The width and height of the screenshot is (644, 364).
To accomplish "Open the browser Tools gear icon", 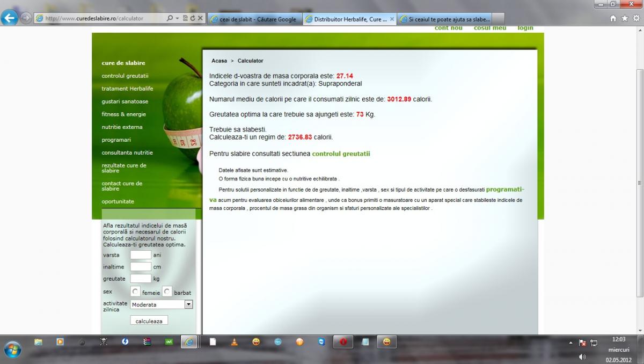I will click(x=635, y=18).
